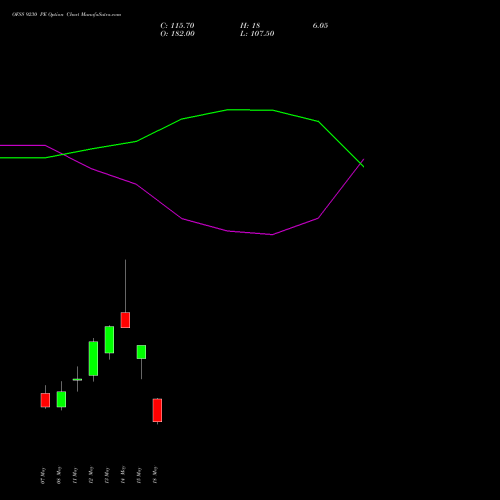Select the low value 'L: 107.50'
500x500 pixels.
tap(257, 34)
